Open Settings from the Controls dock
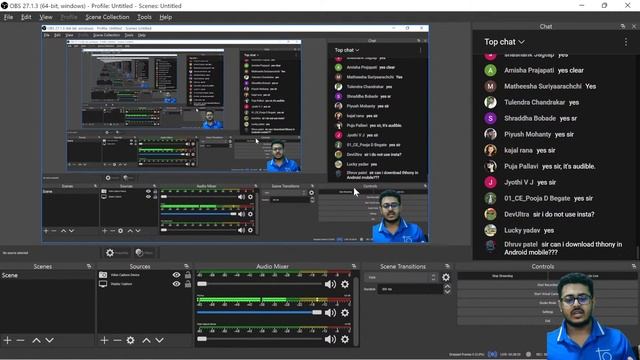Screen dimensions: 640x360 [x=547, y=312]
